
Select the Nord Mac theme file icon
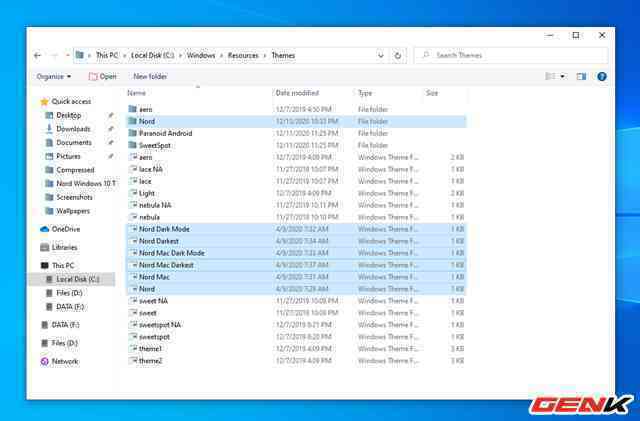[x=133, y=277]
